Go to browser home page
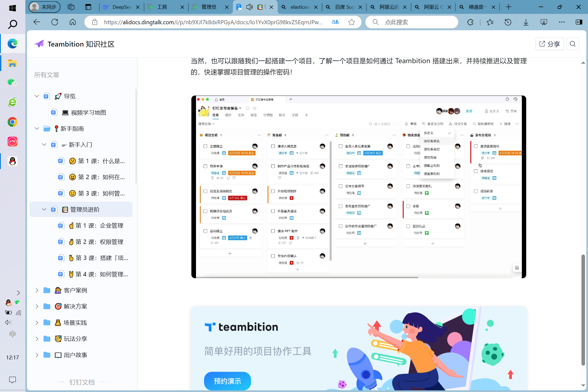The image size is (588, 392). tap(73, 22)
